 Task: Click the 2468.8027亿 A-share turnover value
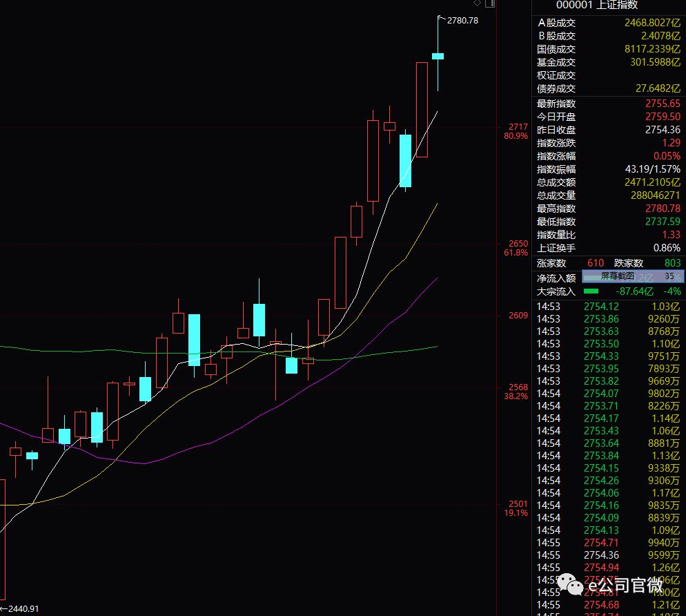652,23
